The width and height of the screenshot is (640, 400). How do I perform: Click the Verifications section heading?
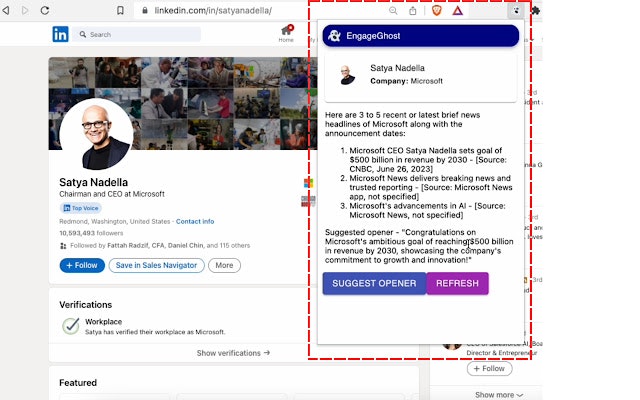pyautogui.click(x=86, y=305)
